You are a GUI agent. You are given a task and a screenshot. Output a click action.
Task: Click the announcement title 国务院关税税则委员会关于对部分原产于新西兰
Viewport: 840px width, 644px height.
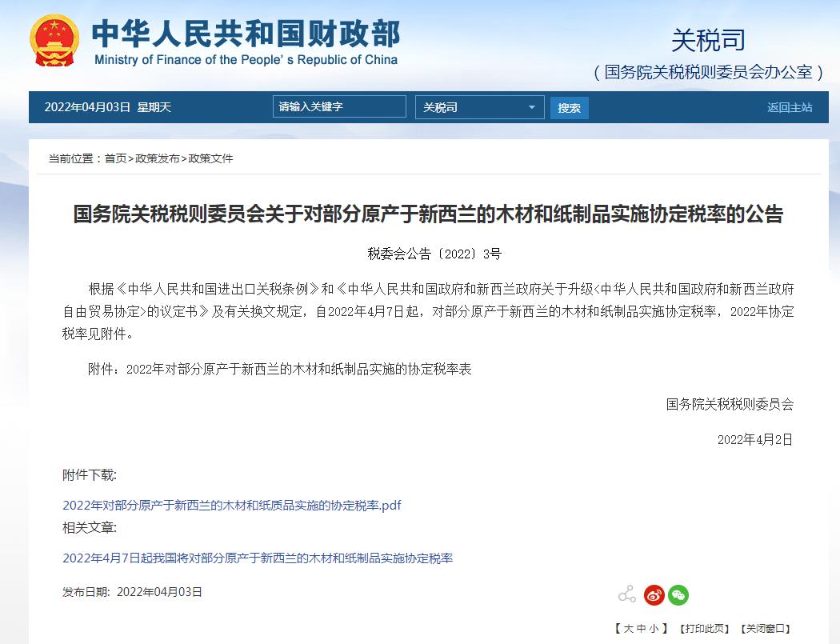428,214
